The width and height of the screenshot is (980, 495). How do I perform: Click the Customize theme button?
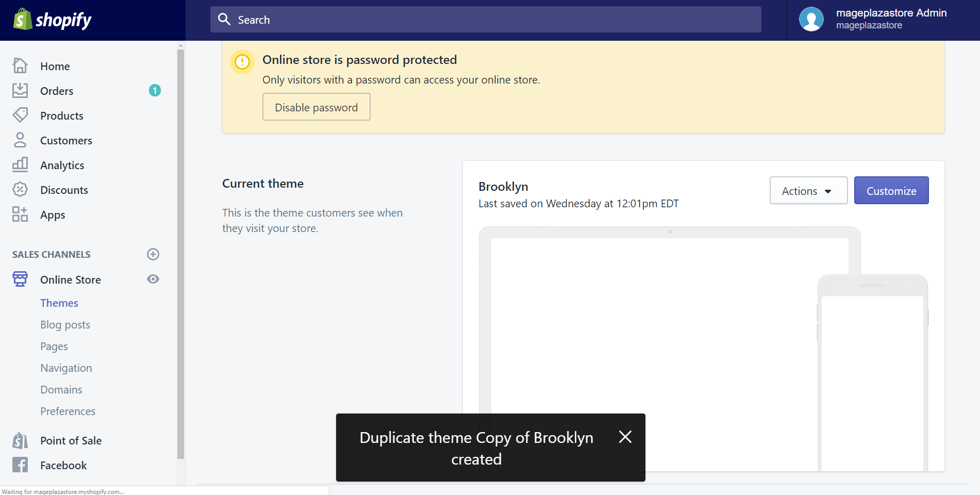click(x=891, y=191)
